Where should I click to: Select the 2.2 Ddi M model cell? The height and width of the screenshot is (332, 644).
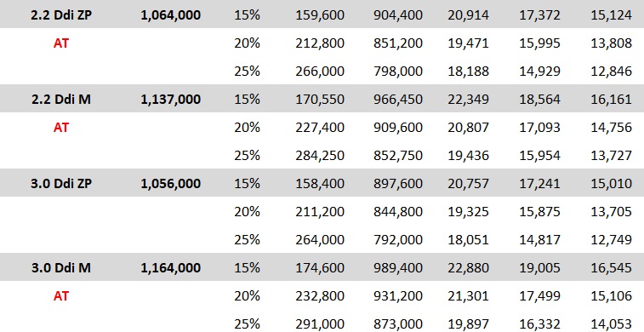click(x=60, y=99)
